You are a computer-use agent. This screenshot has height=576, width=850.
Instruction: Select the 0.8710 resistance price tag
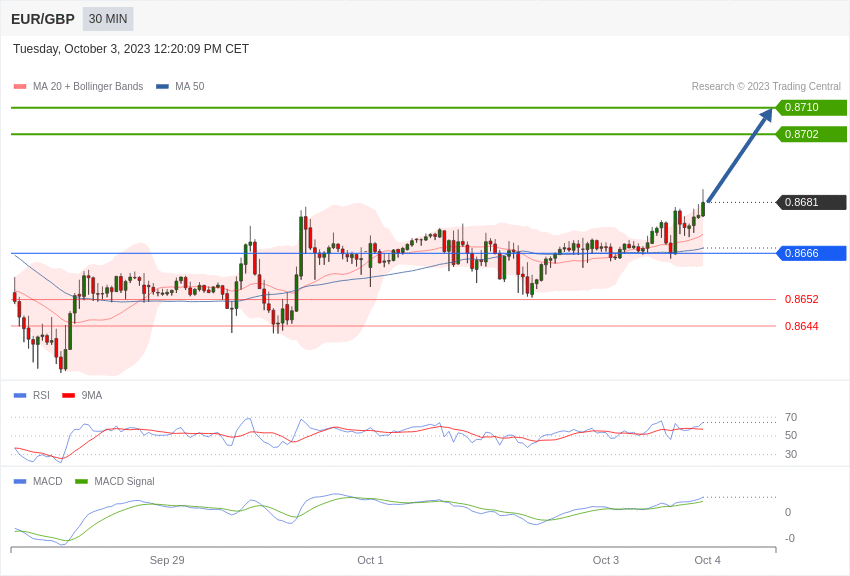(812, 107)
